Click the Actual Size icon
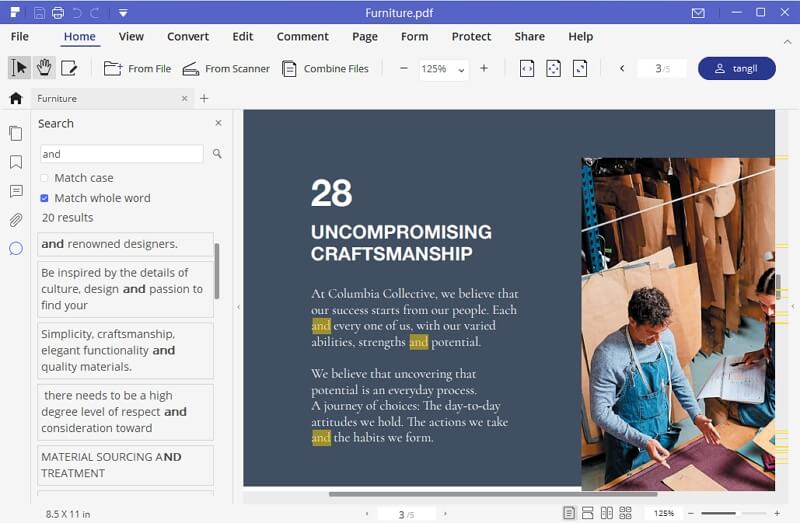 click(x=580, y=68)
